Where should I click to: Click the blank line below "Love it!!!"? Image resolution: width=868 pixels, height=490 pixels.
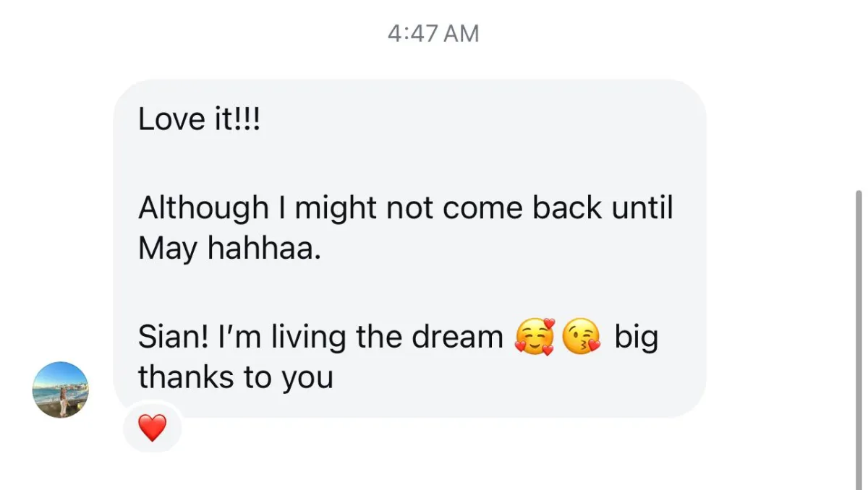[405, 163]
